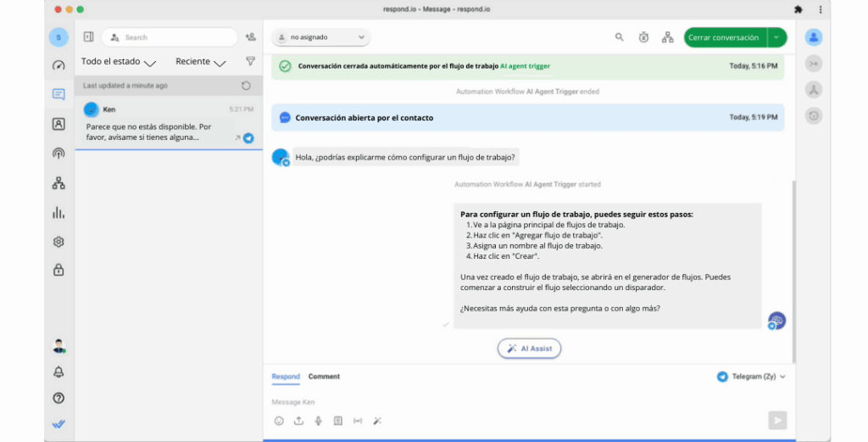Expand the Cerrar conversación arrow dropdown
The width and height of the screenshot is (868, 442).
click(776, 37)
